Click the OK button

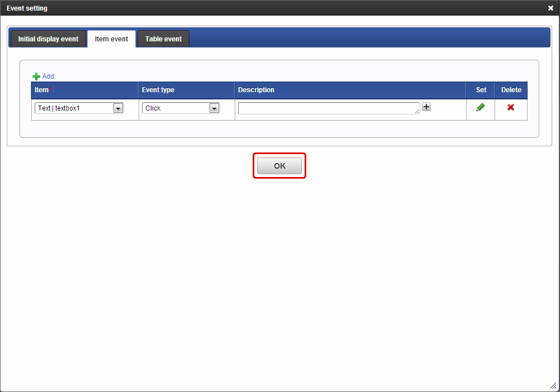pos(279,166)
